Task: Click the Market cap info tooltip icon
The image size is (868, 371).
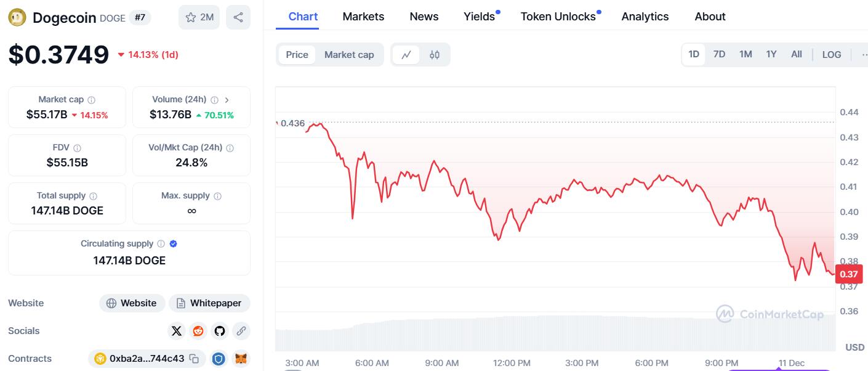Action: pos(92,100)
